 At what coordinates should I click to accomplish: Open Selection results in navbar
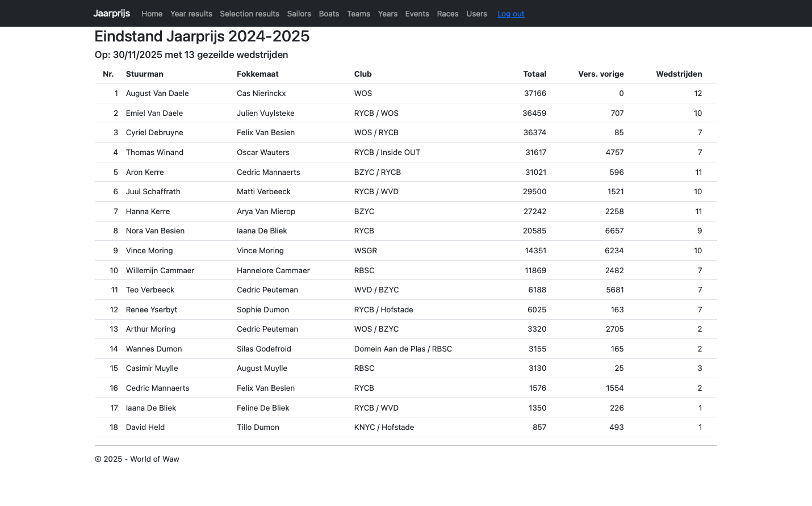(249, 14)
